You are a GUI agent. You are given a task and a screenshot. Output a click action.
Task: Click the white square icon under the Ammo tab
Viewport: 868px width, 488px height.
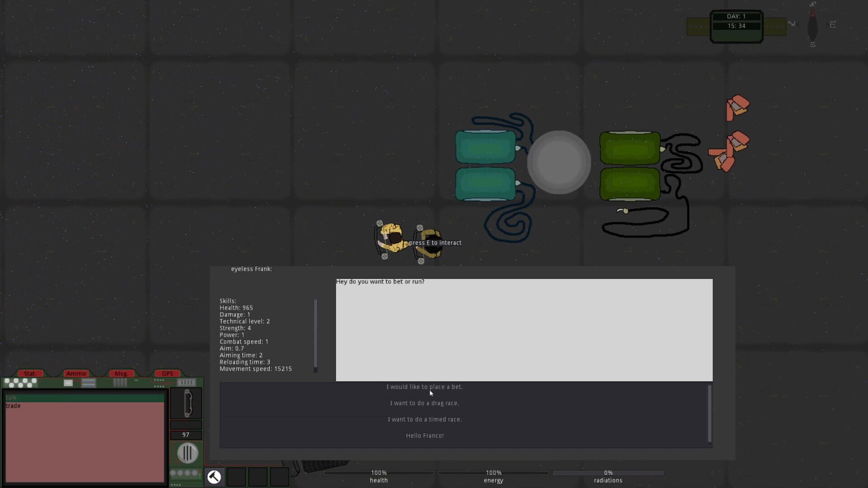[68, 383]
